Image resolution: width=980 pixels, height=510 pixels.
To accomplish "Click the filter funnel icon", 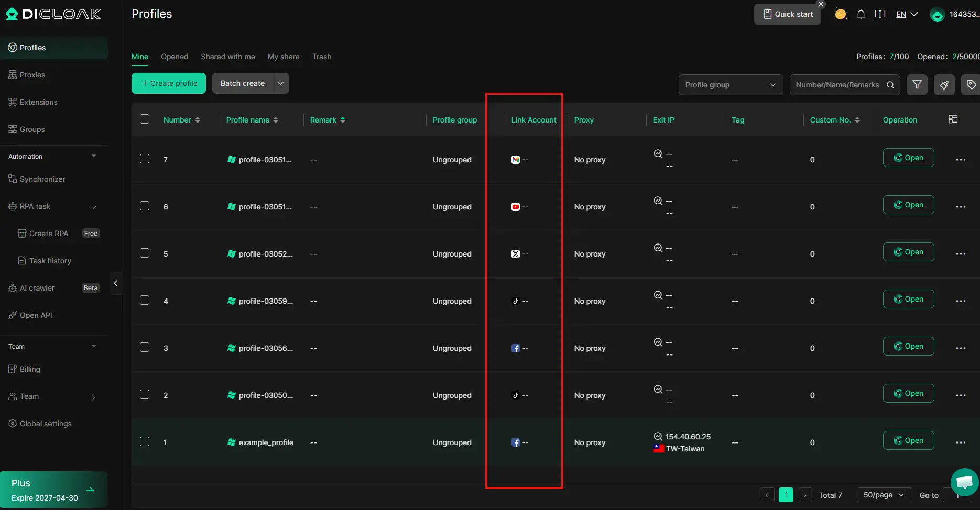I will [917, 85].
